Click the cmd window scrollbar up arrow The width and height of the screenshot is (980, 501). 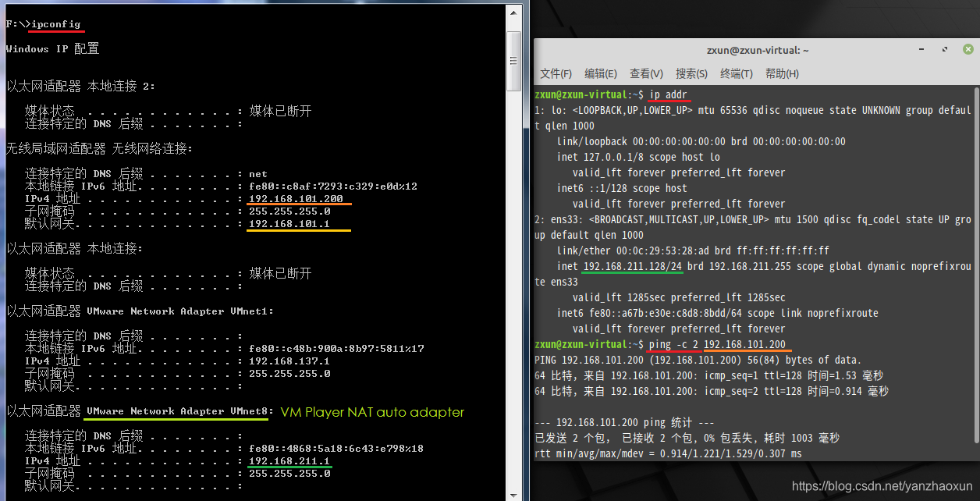(513, 11)
